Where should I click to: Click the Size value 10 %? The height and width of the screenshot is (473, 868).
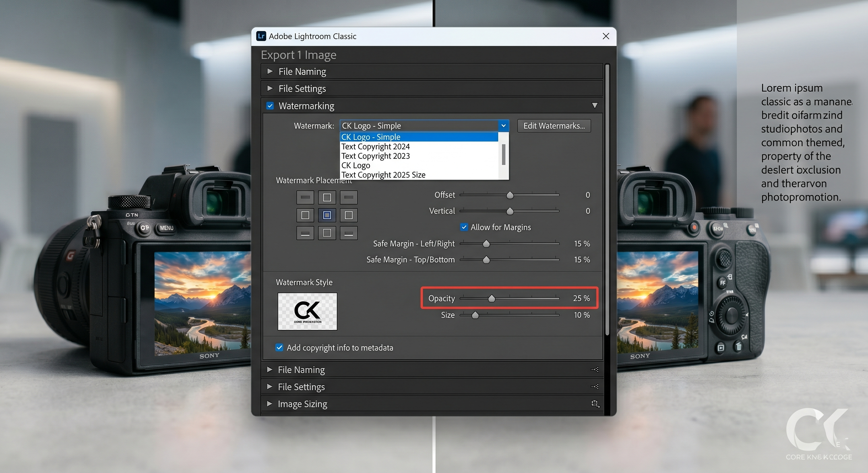pos(582,315)
